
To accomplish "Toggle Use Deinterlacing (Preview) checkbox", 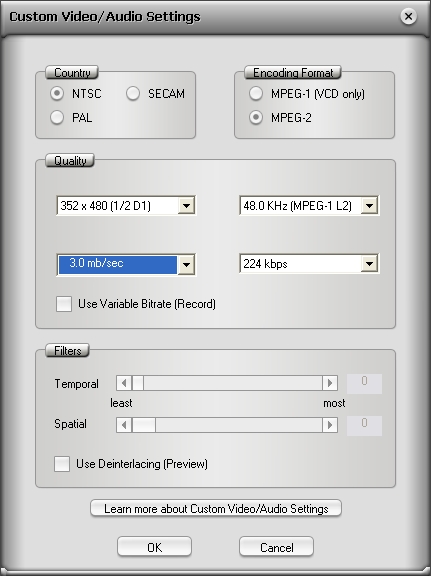I will pos(62,464).
